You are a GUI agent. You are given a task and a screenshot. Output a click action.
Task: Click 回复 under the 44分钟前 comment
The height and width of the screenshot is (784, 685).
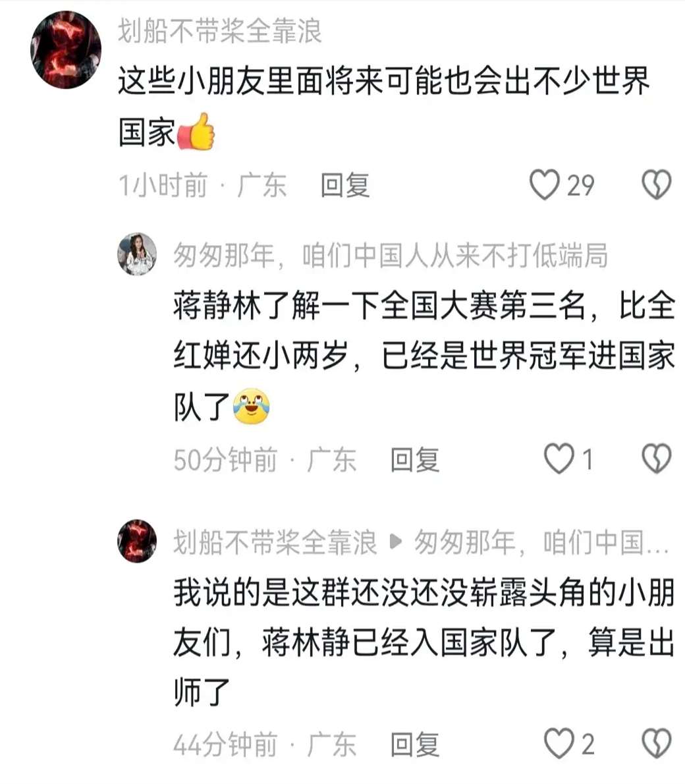click(415, 744)
